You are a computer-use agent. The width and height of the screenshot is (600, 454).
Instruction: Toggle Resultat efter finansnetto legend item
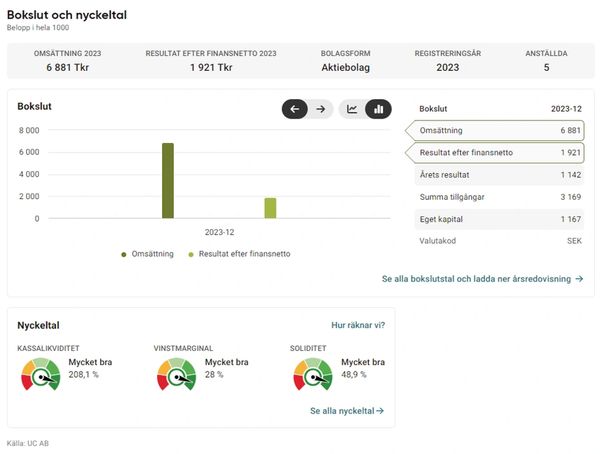(239, 254)
